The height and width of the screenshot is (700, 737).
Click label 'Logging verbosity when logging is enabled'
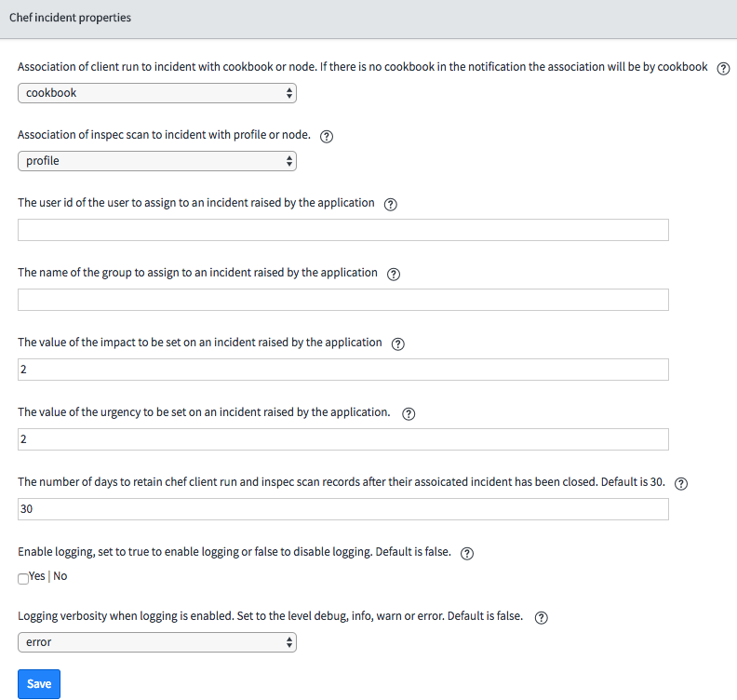[x=126, y=616]
